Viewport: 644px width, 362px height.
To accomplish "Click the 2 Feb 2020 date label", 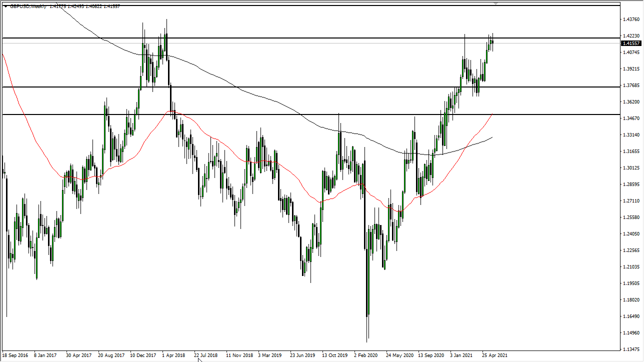I will click(x=364, y=355).
